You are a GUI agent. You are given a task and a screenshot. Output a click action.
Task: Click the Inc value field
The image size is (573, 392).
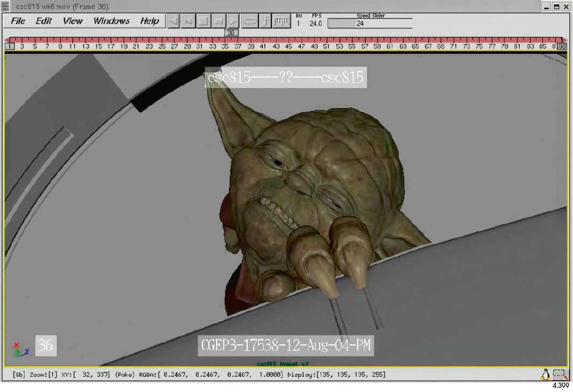(x=299, y=23)
